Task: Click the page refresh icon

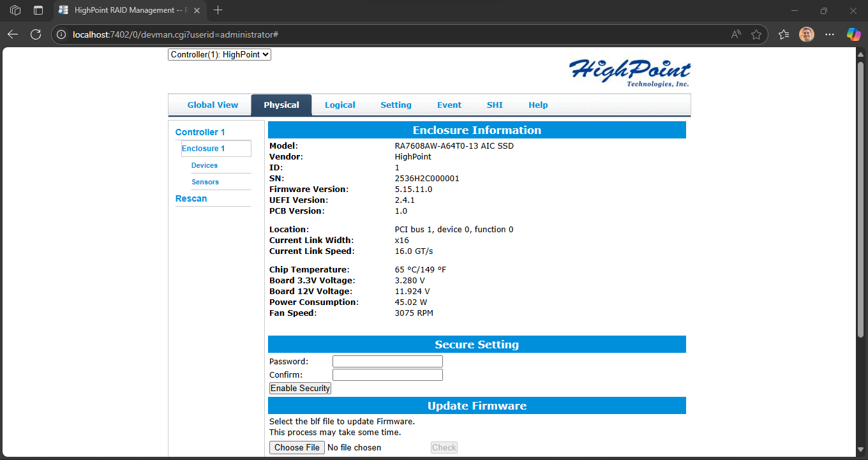Action: (36, 34)
